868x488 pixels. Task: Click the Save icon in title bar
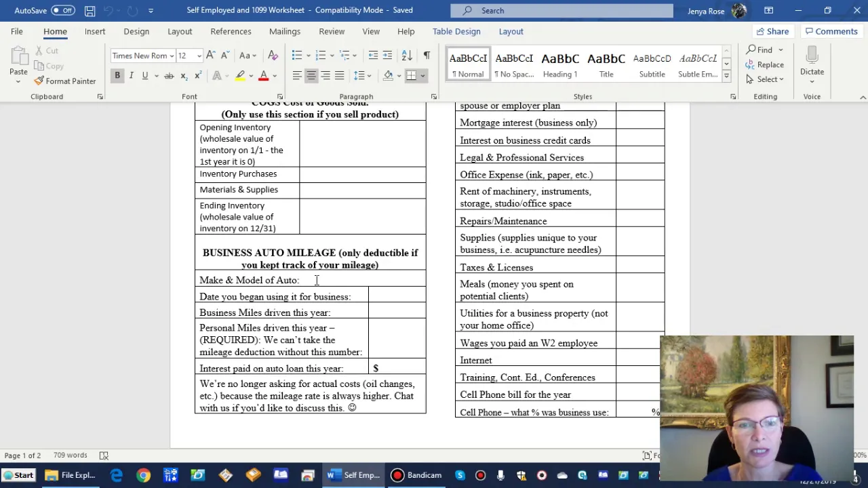tap(90, 10)
